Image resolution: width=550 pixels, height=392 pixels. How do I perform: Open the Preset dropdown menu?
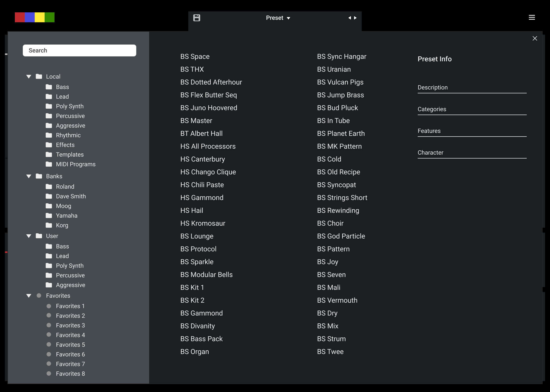point(278,18)
